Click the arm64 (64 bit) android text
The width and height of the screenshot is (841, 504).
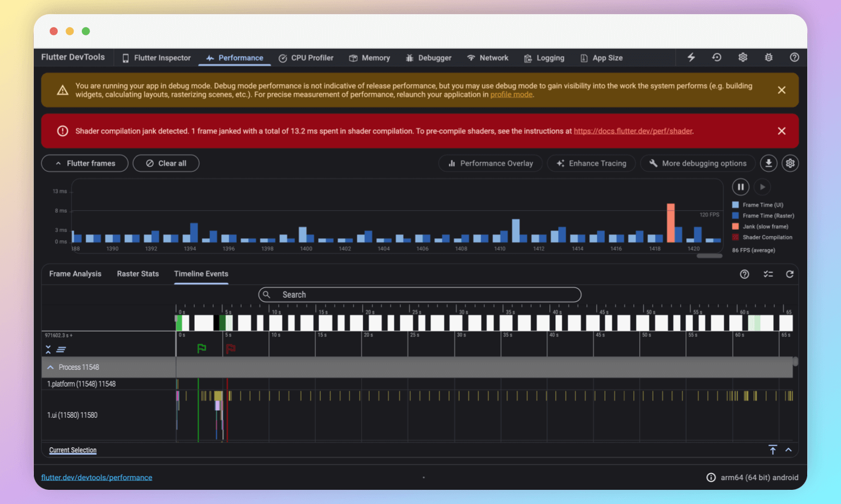760,477
